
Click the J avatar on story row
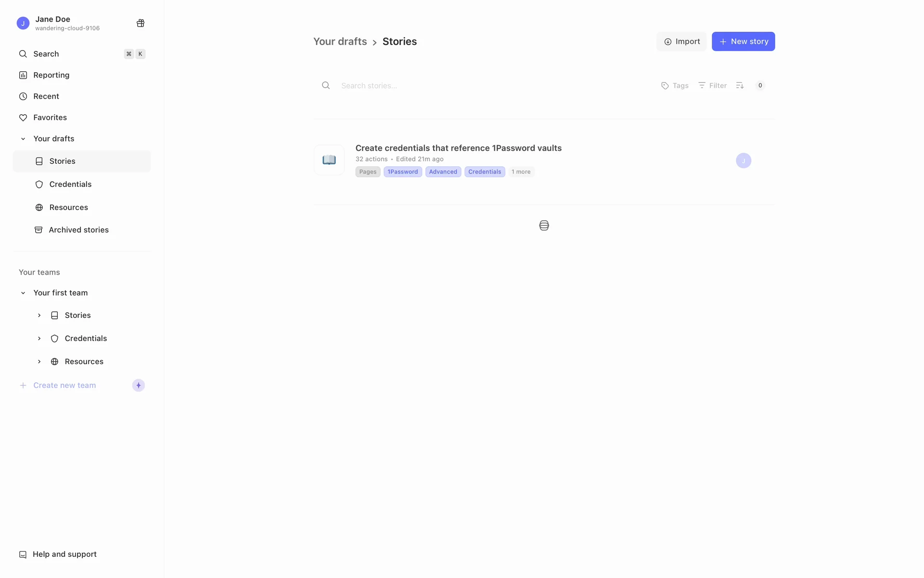743,160
